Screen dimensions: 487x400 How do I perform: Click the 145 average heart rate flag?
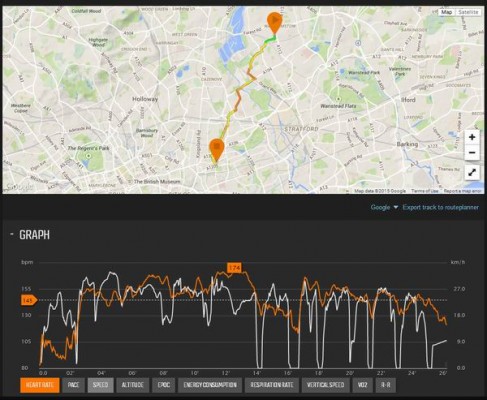(29, 300)
